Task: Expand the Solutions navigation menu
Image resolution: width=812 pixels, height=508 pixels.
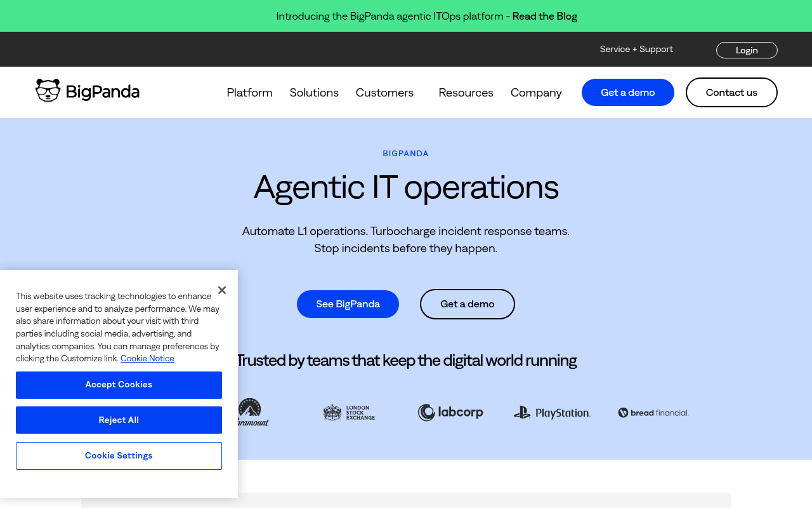Action: click(314, 92)
